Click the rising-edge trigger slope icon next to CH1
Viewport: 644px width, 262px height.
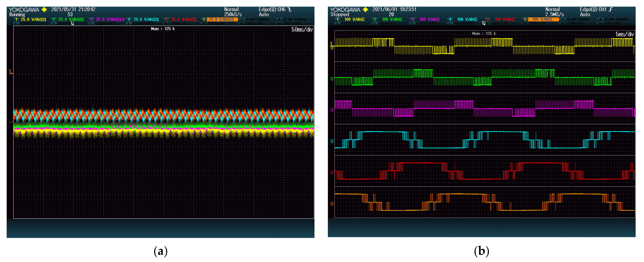click(611, 9)
